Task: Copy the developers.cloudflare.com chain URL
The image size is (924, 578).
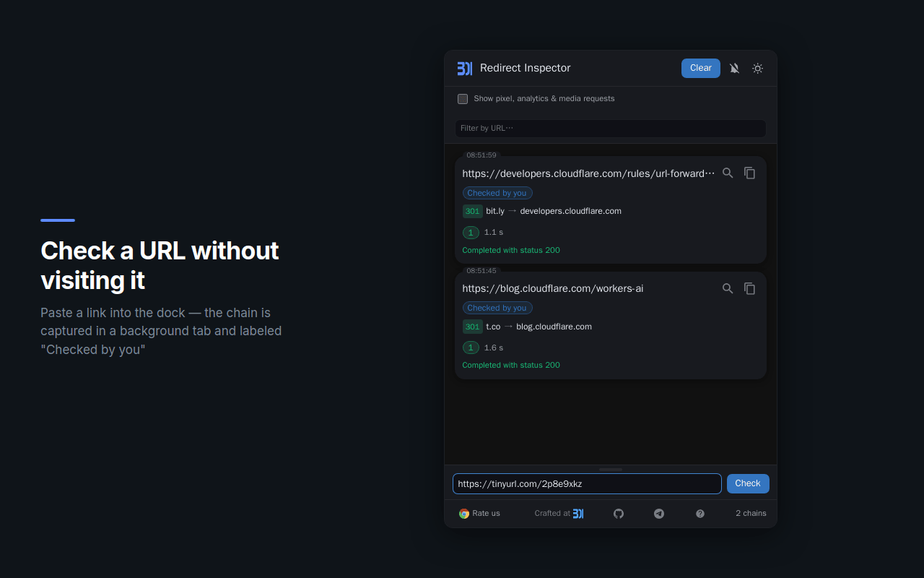Action: pos(749,173)
